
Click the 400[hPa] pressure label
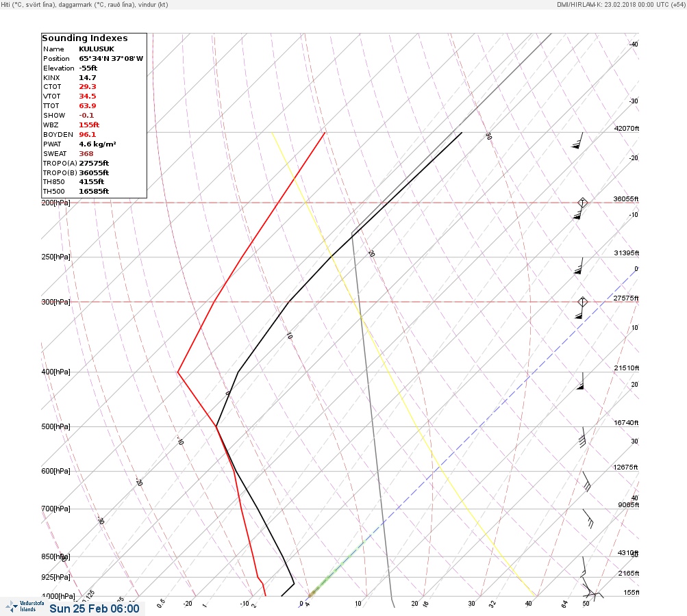[55, 372]
